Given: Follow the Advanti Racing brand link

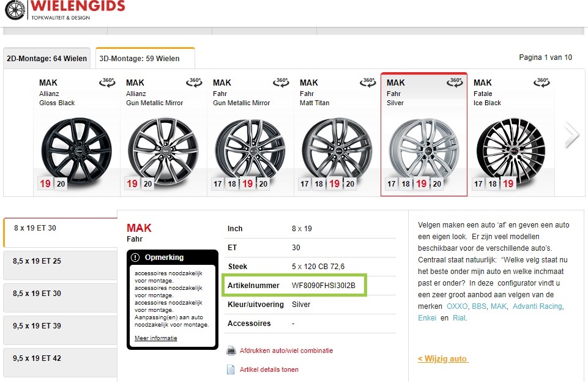Looking at the screenshot, I should click(537, 306).
